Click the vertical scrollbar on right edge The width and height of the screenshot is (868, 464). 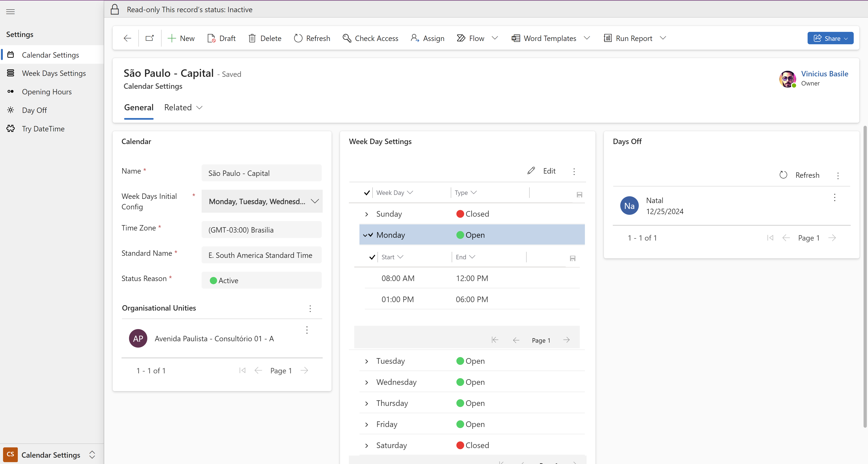[x=865, y=276]
